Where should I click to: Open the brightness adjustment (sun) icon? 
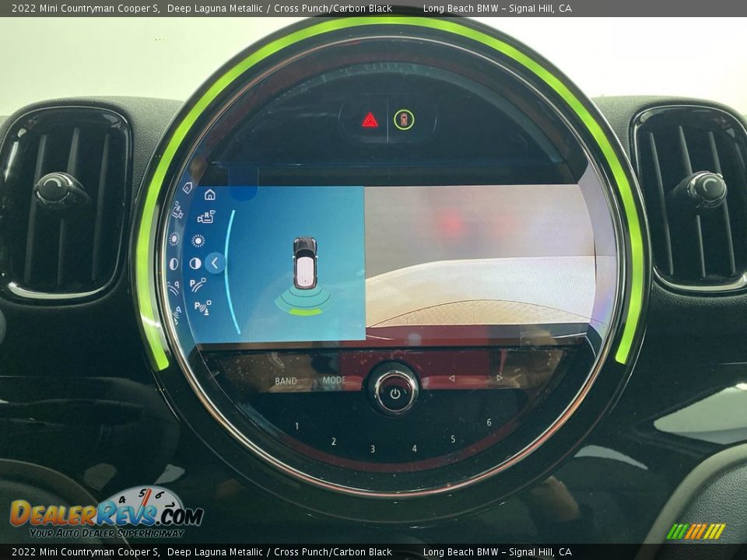point(198,240)
